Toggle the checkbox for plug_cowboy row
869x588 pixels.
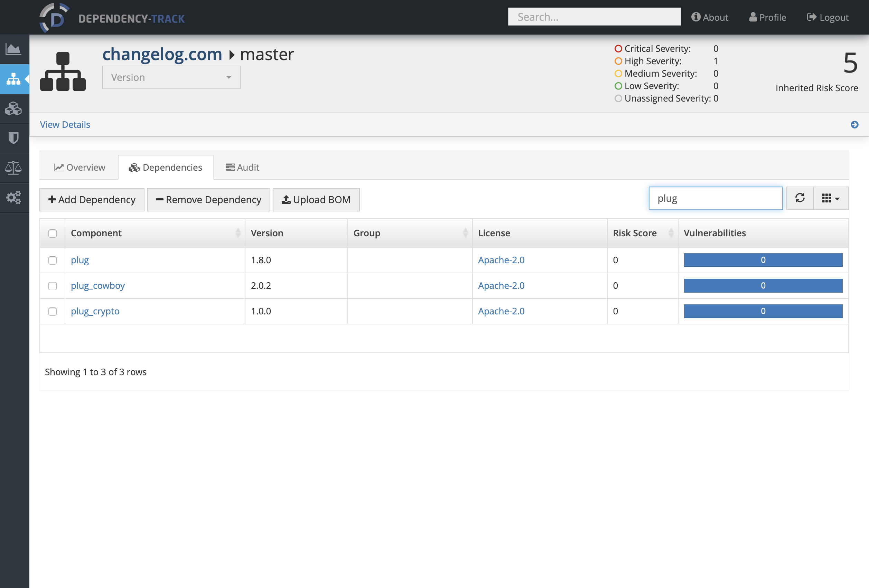pos(53,285)
